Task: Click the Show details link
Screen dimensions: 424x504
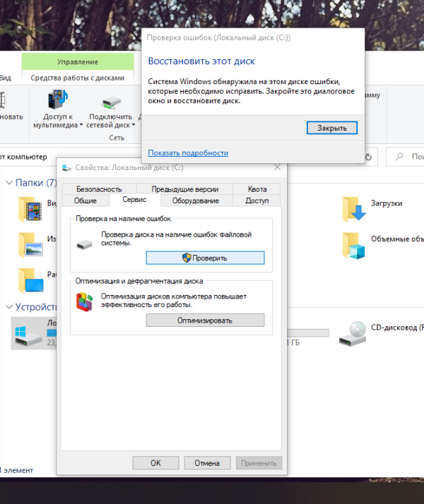Action: pyautogui.click(x=188, y=152)
